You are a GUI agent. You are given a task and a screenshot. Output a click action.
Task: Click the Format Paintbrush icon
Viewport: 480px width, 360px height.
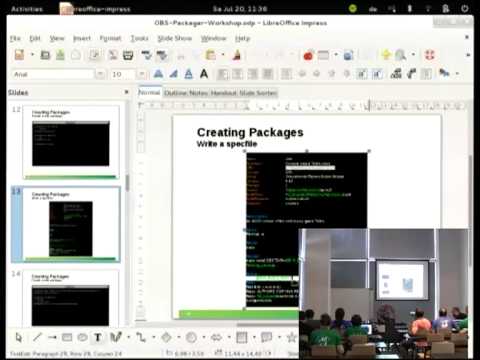pos(237,55)
